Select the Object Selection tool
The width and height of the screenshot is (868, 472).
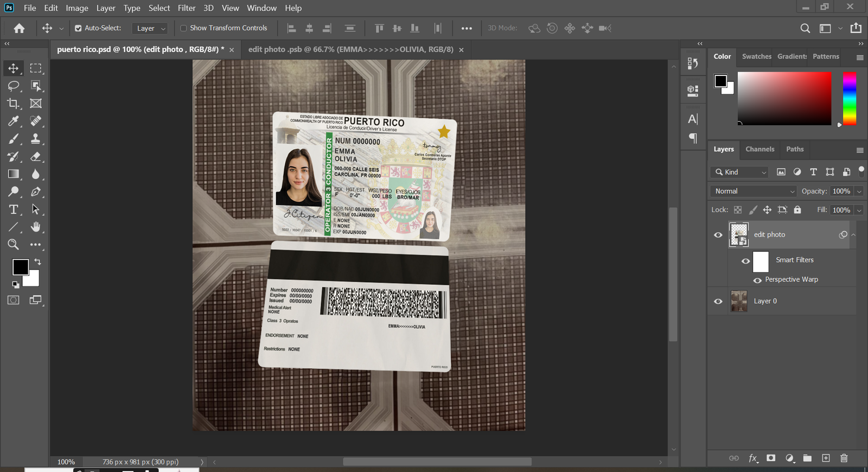[x=36, y=86]
